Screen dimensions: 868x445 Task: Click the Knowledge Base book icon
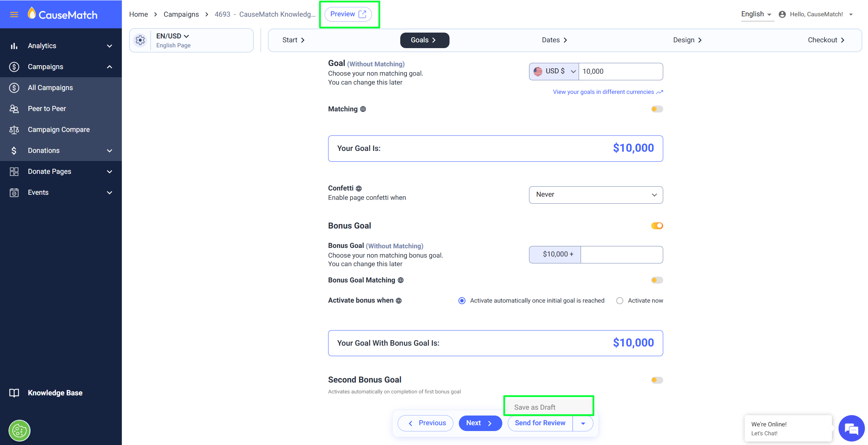(14, 393)
